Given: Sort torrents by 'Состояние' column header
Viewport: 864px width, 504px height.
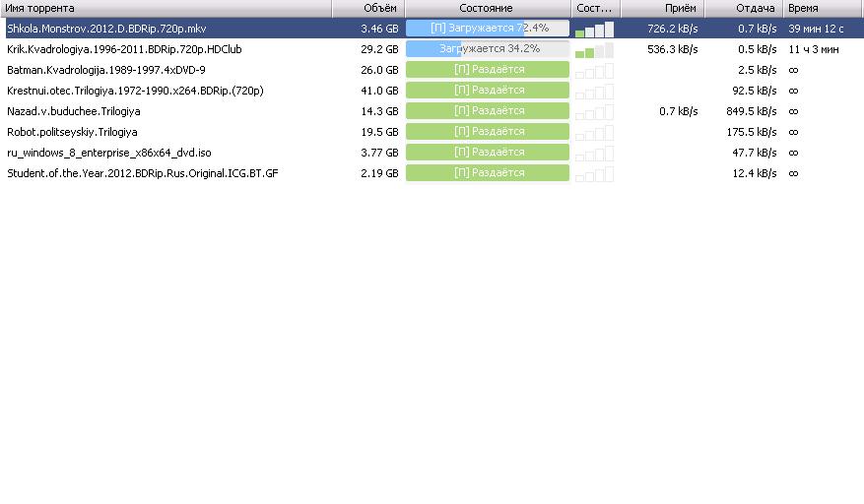Looking at the screenshot, I should 487,8.
